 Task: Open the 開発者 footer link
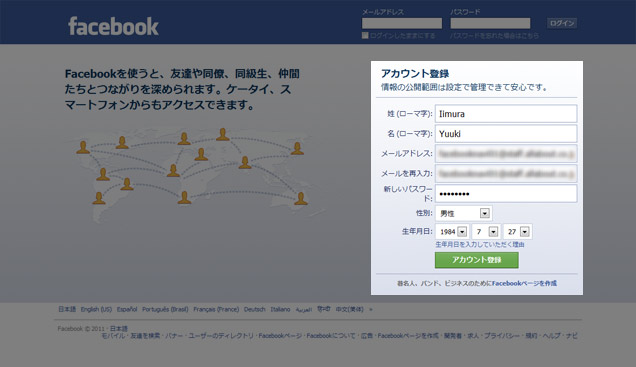pos(453,336)
